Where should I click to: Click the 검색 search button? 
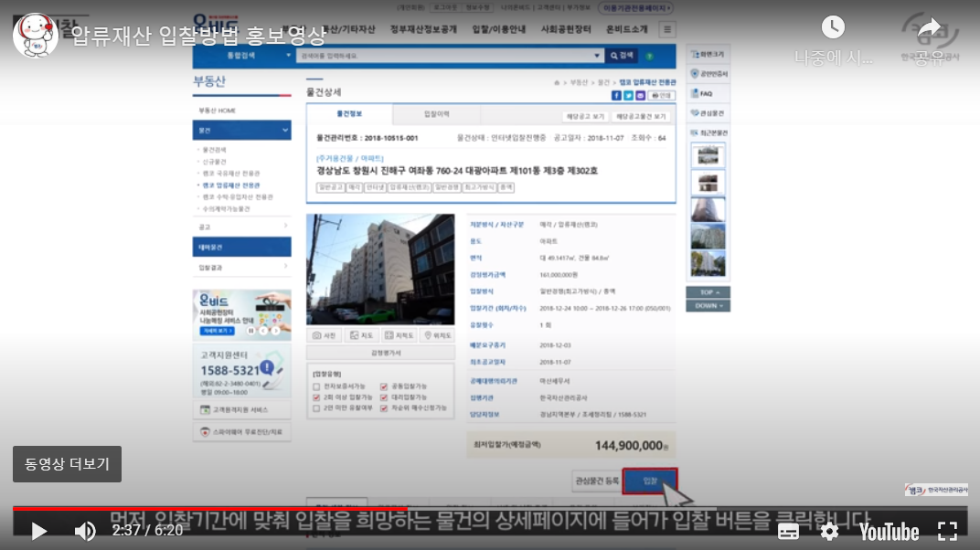622,56
